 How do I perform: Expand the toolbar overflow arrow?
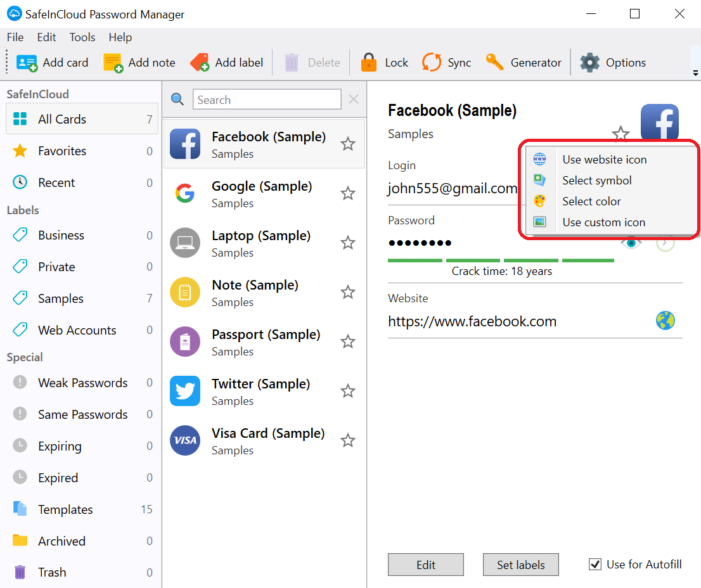pos(695,73)
